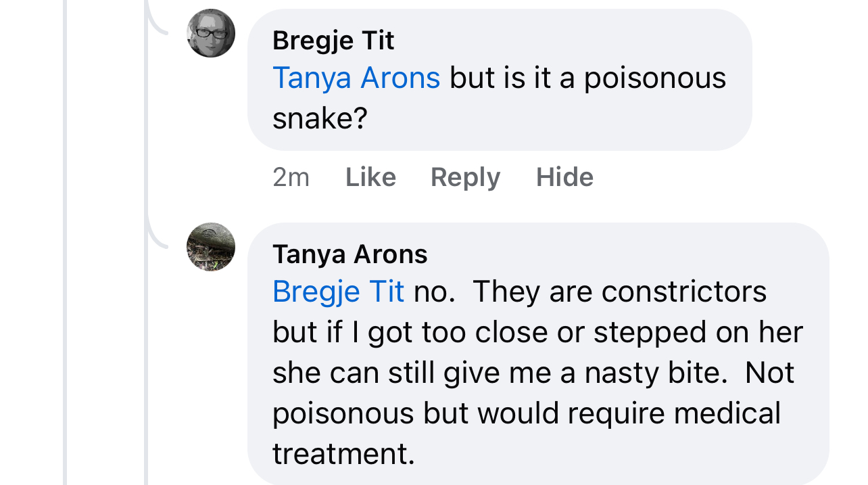Reply to Bregje Tit's comment
The width and height of the screenshot is (868, 485).
466,177
